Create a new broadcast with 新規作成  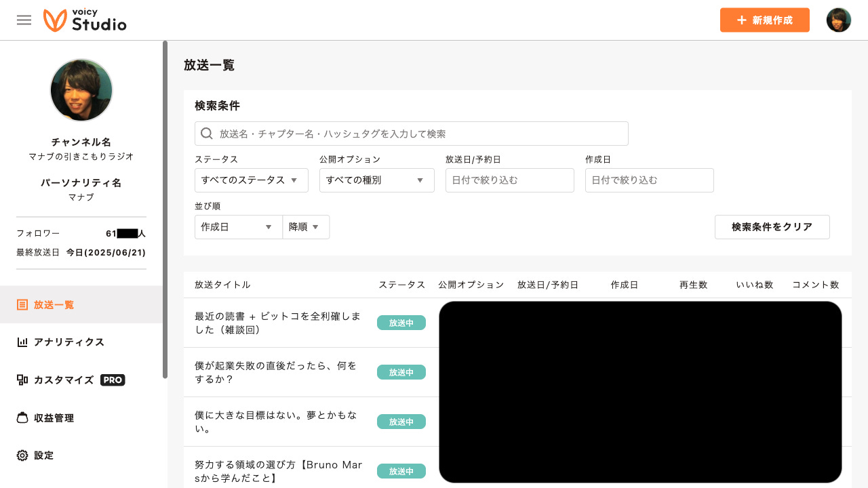(765, 20)
